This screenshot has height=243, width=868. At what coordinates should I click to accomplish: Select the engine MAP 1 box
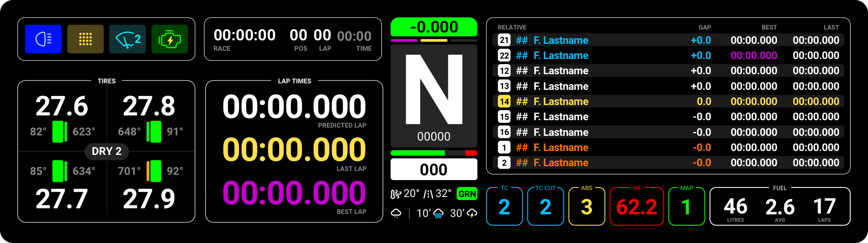686,207
